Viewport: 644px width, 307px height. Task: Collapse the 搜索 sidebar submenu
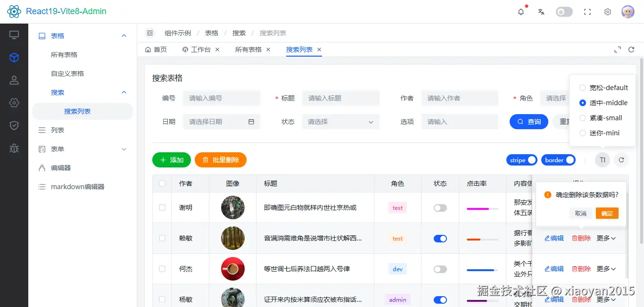(x=83, y=92)
